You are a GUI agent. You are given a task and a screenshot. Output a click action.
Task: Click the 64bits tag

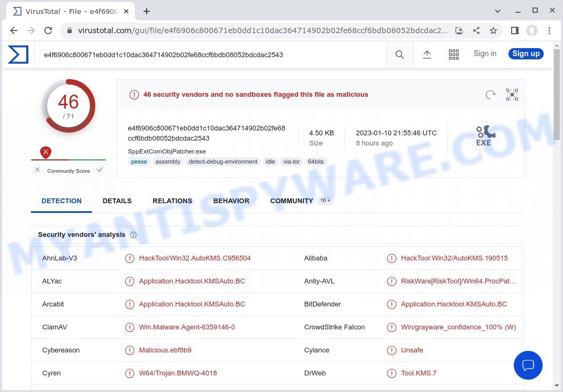pos(316,162)
